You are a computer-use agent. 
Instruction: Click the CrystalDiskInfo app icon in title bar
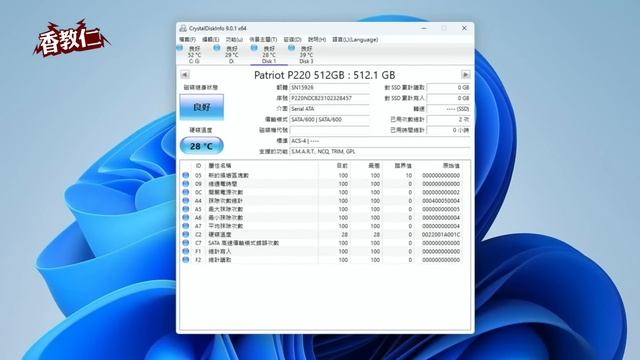click(183, 28)
